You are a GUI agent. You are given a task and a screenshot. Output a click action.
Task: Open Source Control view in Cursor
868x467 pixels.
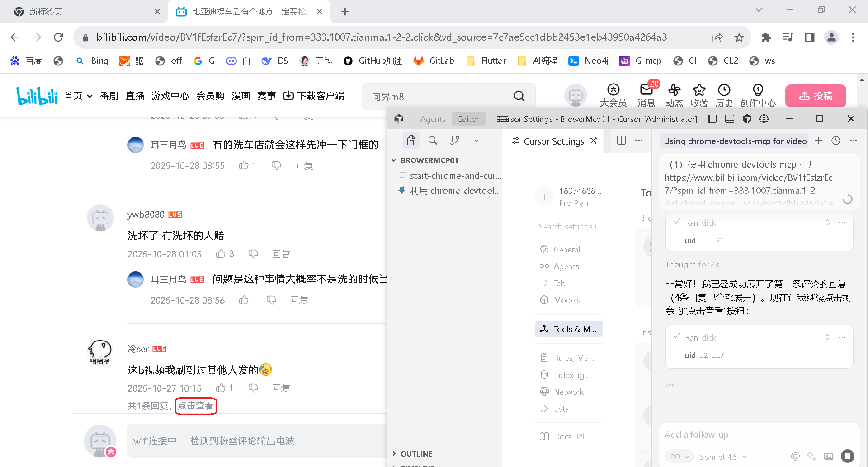455,141
